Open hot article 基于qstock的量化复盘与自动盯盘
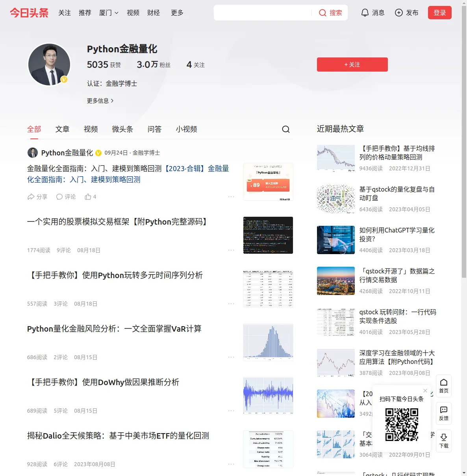The height and width of the screenshot is (476, 467). (x=397, y=194)
